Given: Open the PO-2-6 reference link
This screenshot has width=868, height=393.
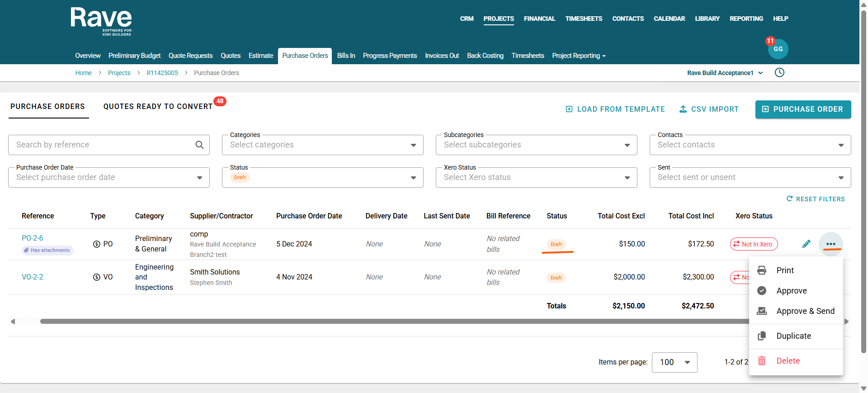Looking at the screenshot, I should [x=33, y=238].
